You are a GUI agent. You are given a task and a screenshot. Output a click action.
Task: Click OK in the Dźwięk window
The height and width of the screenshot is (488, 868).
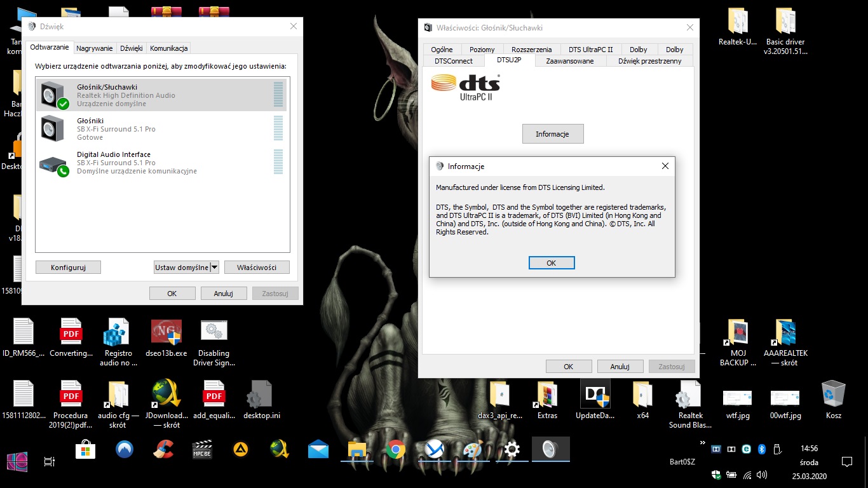172,294
